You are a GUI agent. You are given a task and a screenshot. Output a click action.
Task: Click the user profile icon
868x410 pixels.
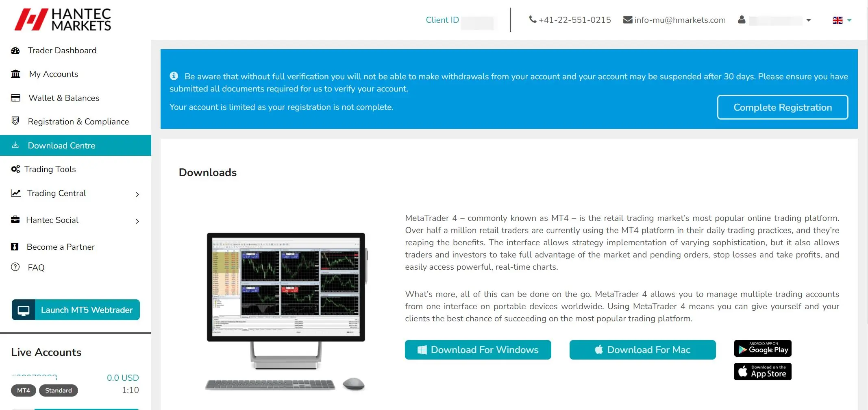coord(742,20)
